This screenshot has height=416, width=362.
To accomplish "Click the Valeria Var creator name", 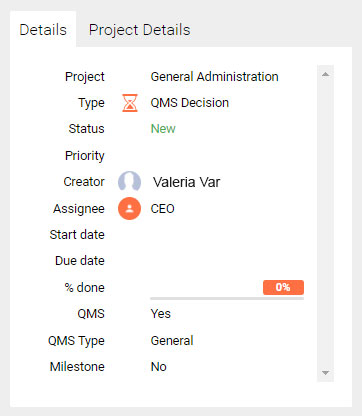I will (x=186, y=182).
